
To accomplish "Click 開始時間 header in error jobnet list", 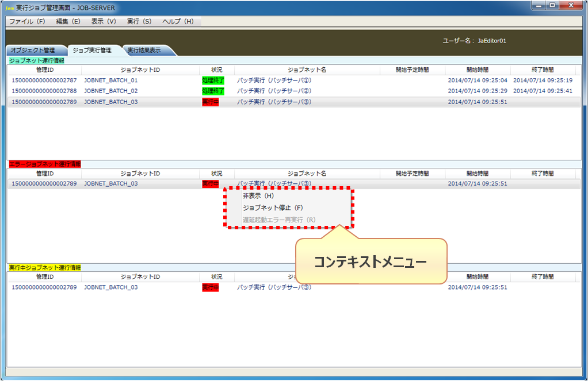I will pos(477,173).
